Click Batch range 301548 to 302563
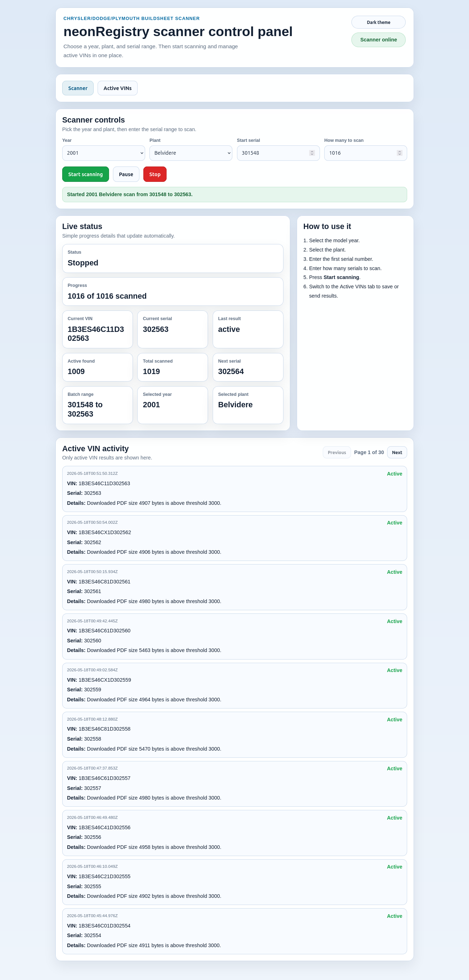The width and height of the screenshot is (469, 980). (x=85, y=409)
